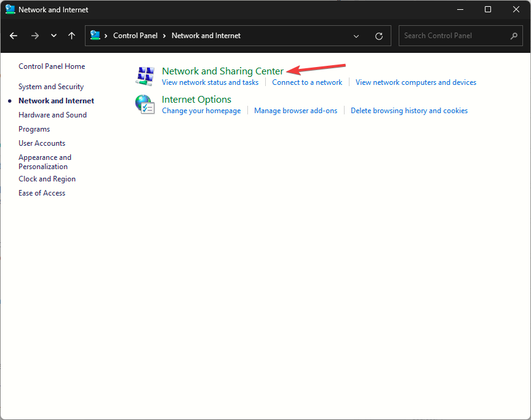Click the Network and Sharing Center icon
Screen dimensions: 531x420
[x=144, y=76]
